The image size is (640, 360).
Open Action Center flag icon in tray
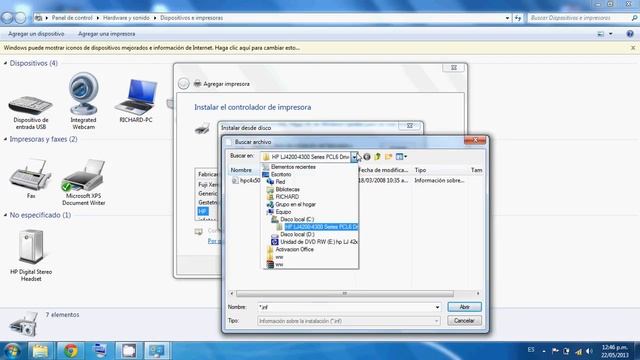555,351
